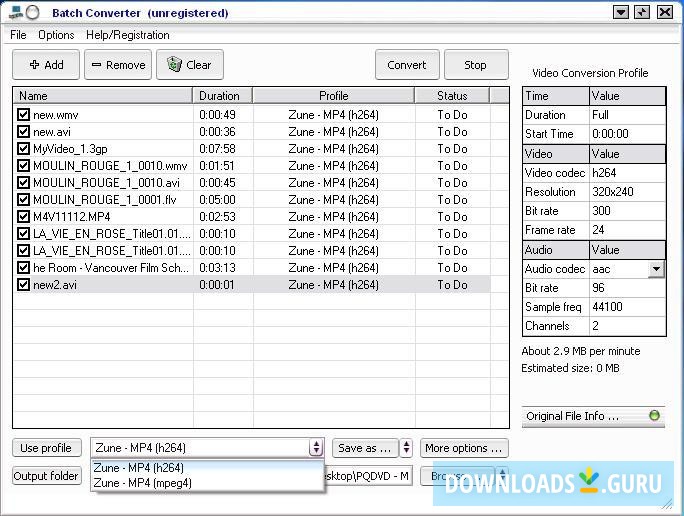Viewport: 684px width, 516px height.
Task: Toggle the MyVideo_1.3gp checkbox
Action: (23, 149)
